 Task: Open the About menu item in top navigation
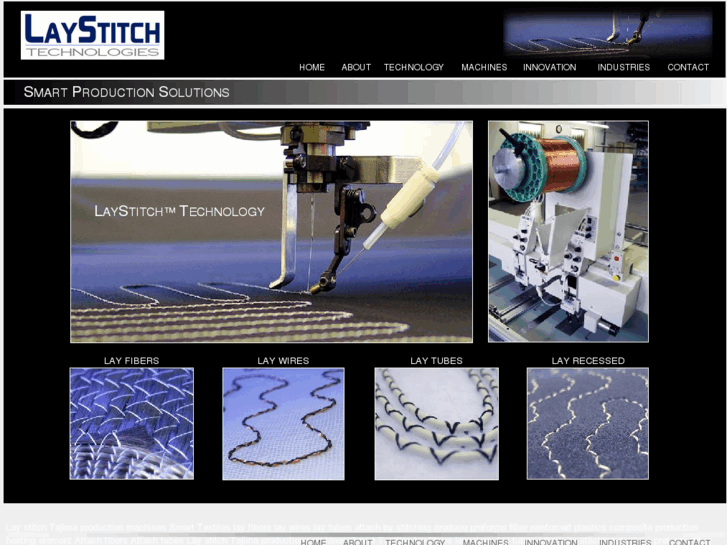pos(356,67)
